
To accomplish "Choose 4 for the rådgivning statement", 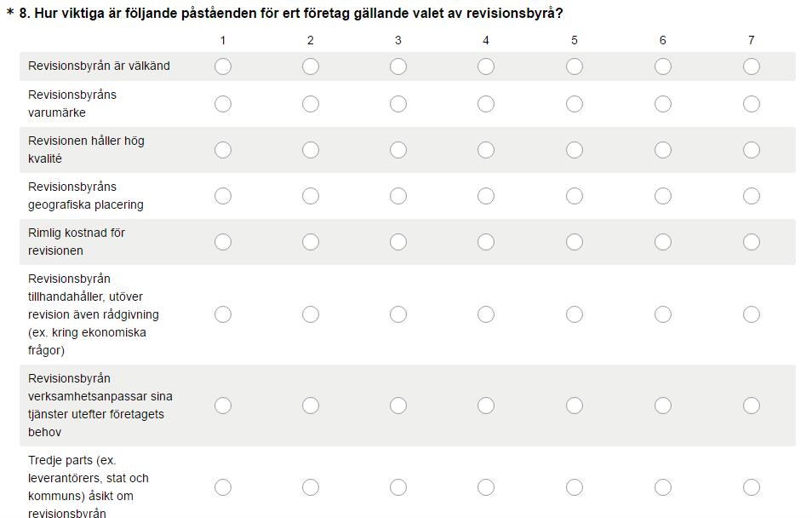I will (486, 314).
